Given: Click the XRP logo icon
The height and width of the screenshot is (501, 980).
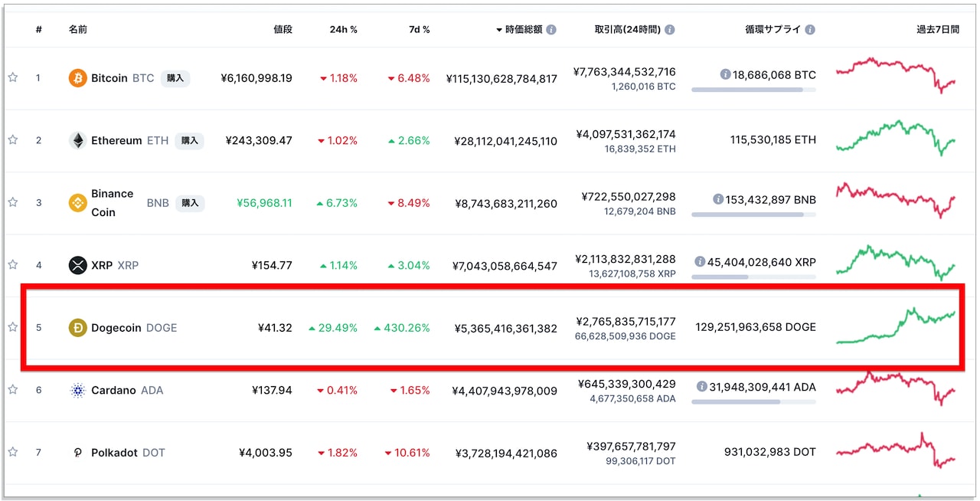Looking at the screenshot, I should pyautogui.click(x=77, y=265).
